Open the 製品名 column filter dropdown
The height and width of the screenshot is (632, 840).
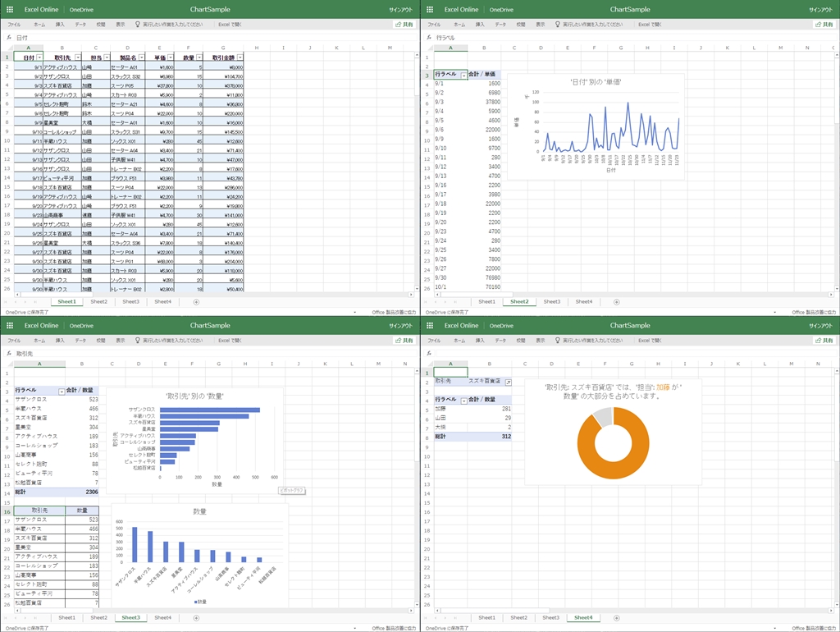pyautogui.click(x=141, y=57)
